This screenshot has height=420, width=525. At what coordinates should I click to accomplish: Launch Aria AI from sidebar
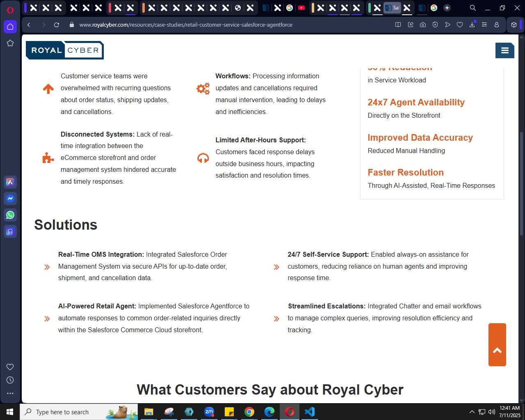[10, 182]
